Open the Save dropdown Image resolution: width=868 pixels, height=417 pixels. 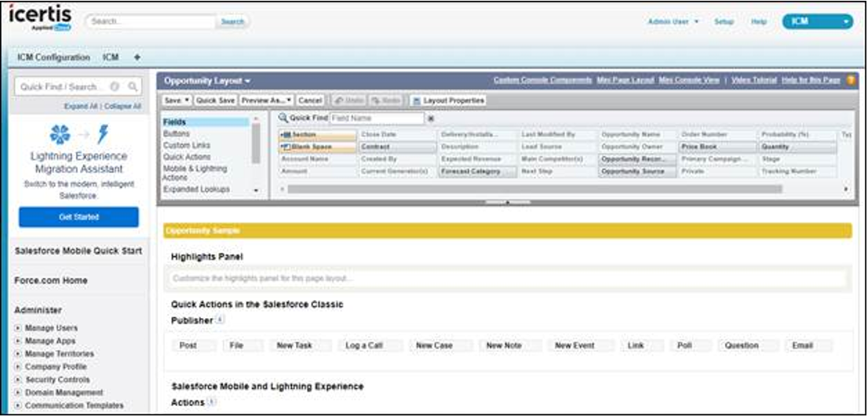(x=177, y=101)
